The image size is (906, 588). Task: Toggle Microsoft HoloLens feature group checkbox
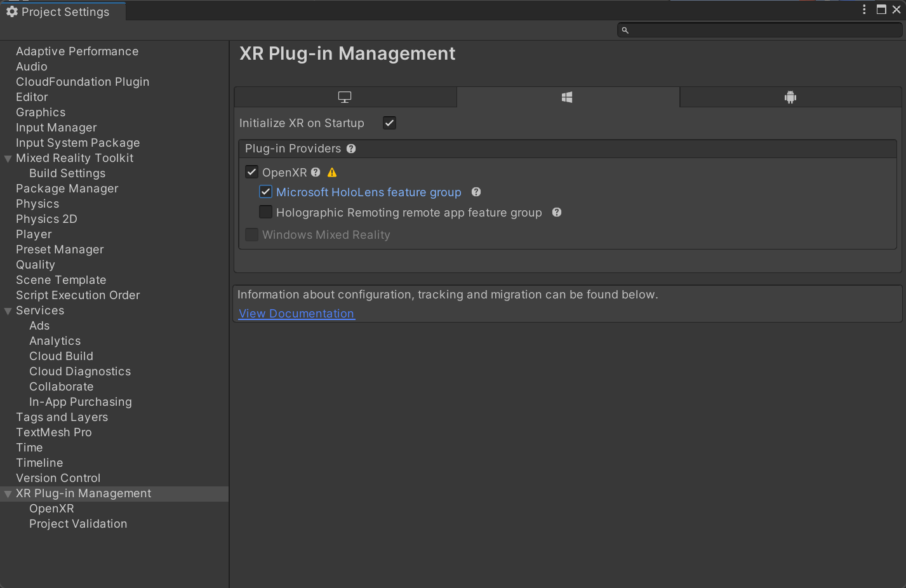click(266, 192)
